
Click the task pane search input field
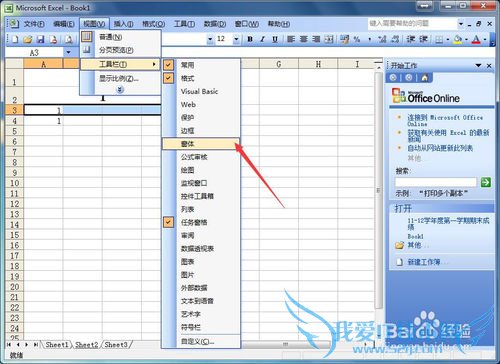[436, 182]
